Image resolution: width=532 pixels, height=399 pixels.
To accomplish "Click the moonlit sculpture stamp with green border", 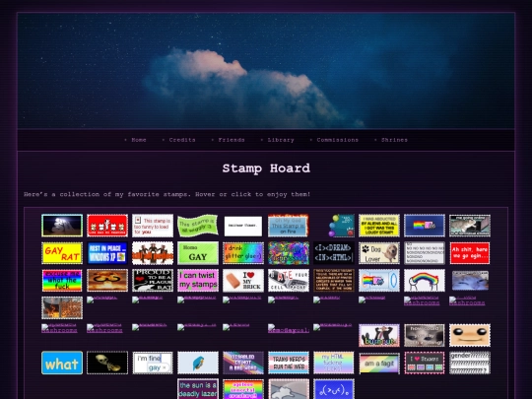I will tap(62, 226).
